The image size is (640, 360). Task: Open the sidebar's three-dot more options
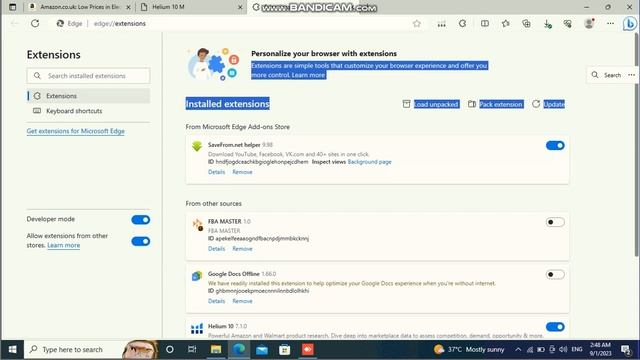631,75
